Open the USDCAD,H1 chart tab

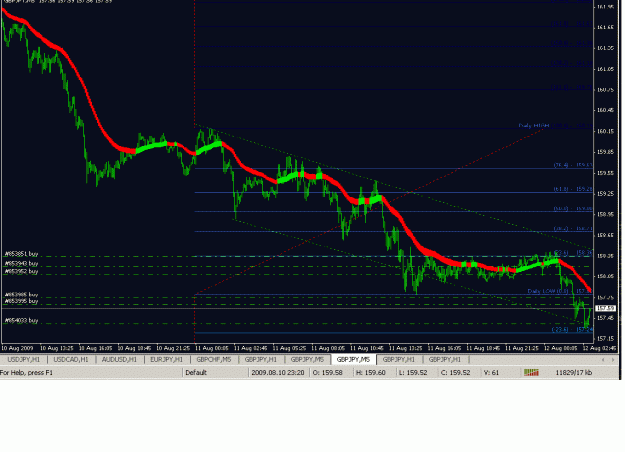71,360
